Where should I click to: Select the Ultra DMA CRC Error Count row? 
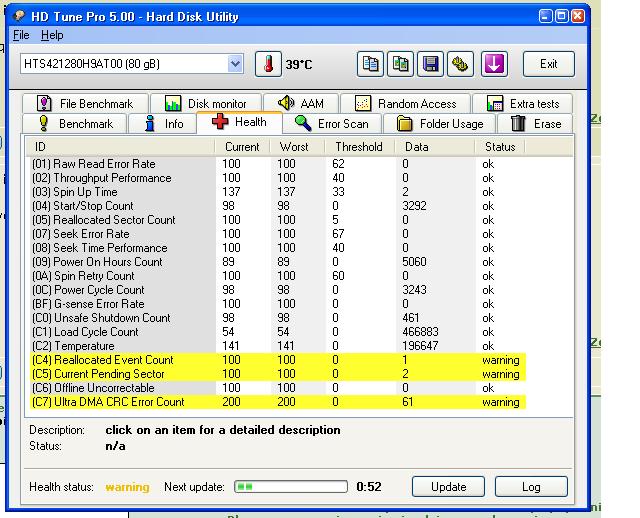(278, 402)
